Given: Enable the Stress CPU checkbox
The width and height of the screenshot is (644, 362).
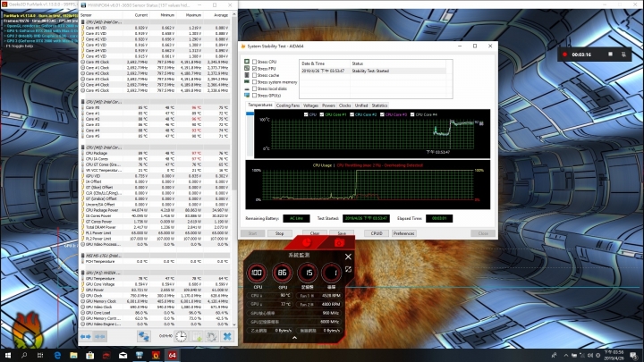Looking at the screenshot, I should [254, 62].
